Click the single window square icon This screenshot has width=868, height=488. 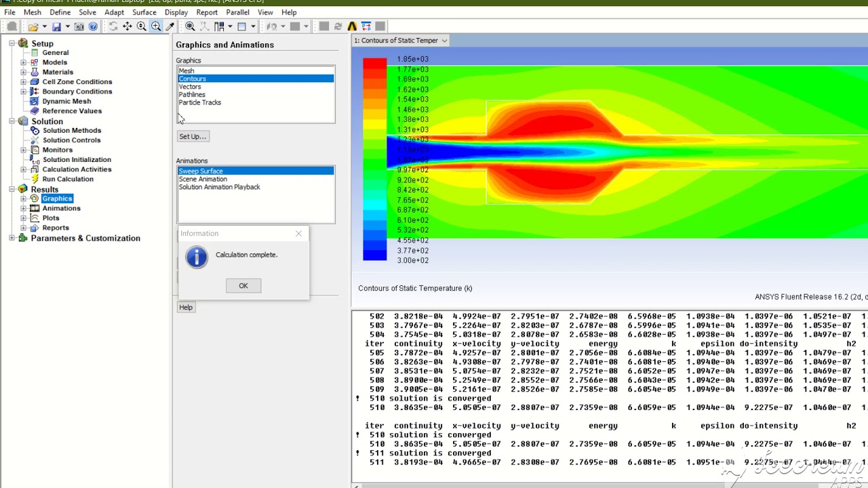(241, 26)
